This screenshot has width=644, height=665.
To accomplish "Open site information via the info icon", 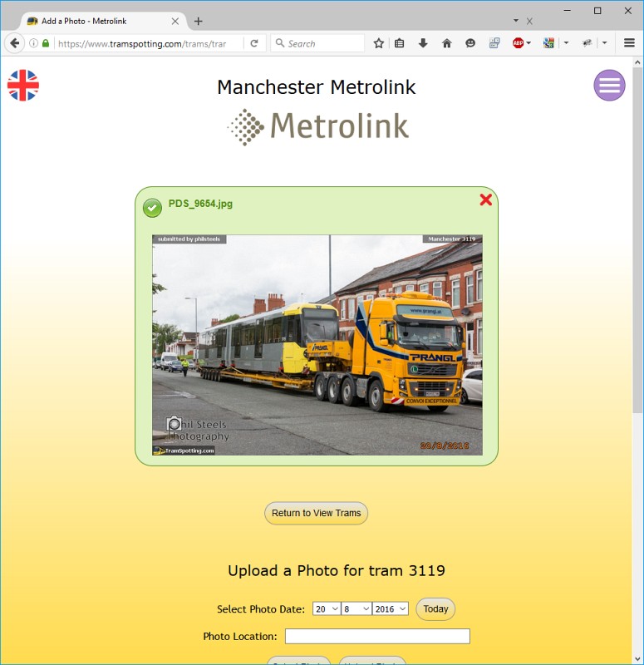I will [33, 43].
